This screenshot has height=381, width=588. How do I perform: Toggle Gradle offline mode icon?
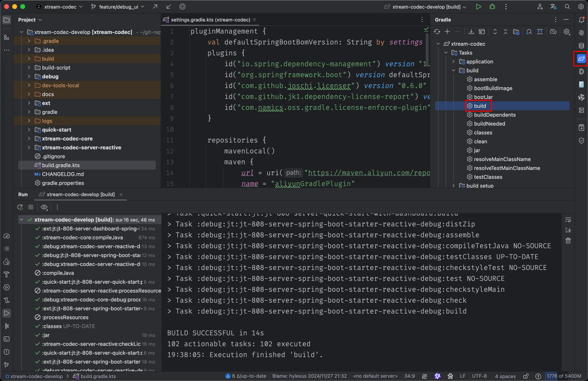pyautogui.click(x=553, y=31)
